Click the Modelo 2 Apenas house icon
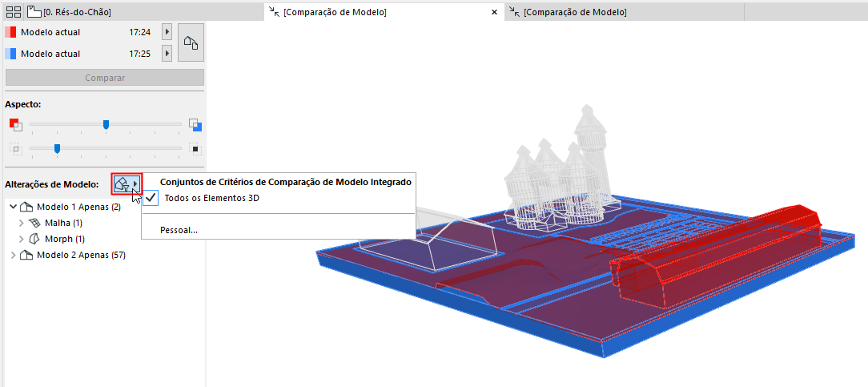 [x=26, y=256]
